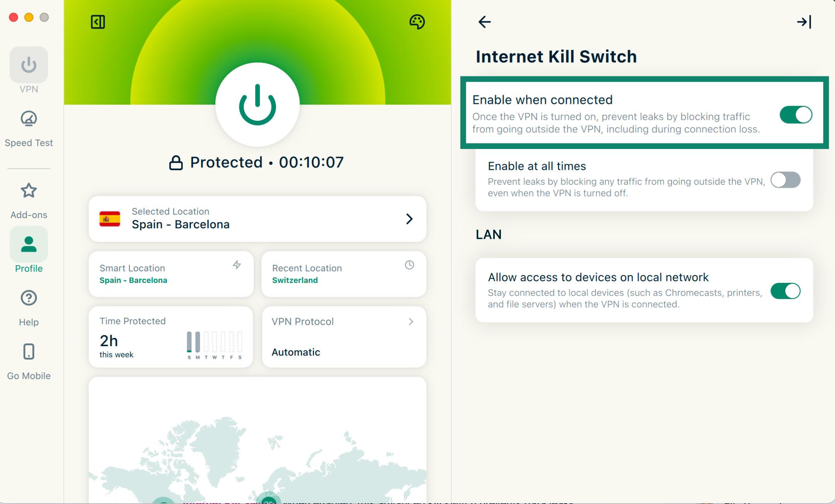Image resolution: width=835 pixels, height=504 pixels.
Task: Toggle local network device access switch
Action: pyautogui.click(x=785, y=291)
